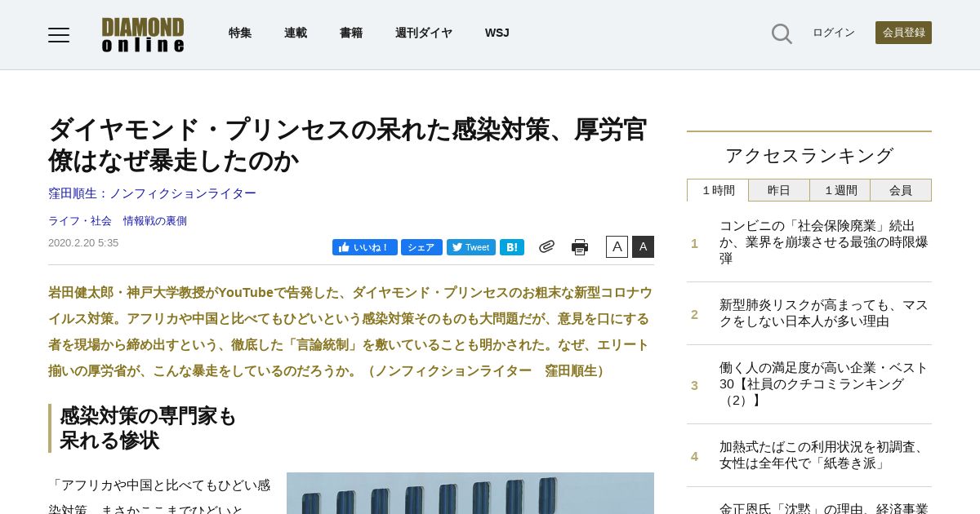Open the ライフ・社会 category link

tap(80, 221)
